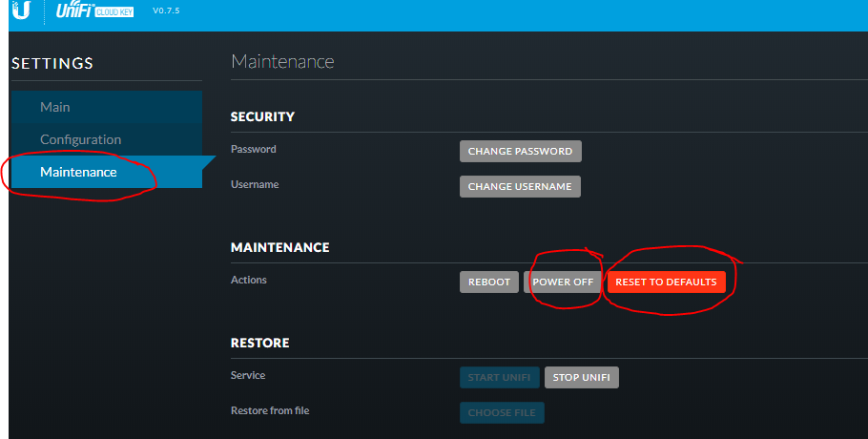
Task: Click the Start UniFi service button
Action: pos(500,377)
